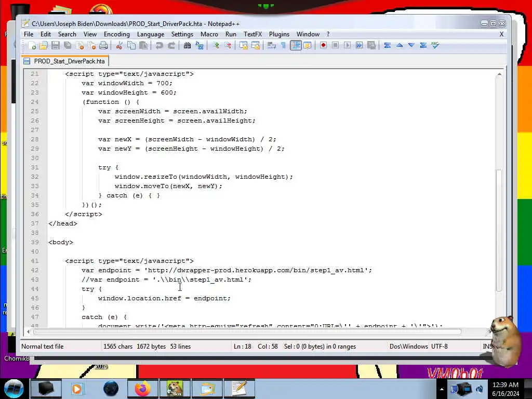Screen dimensions: 532x399
Task: Click 'Dos\Windows' status bar entry
Action: point(408,347)
